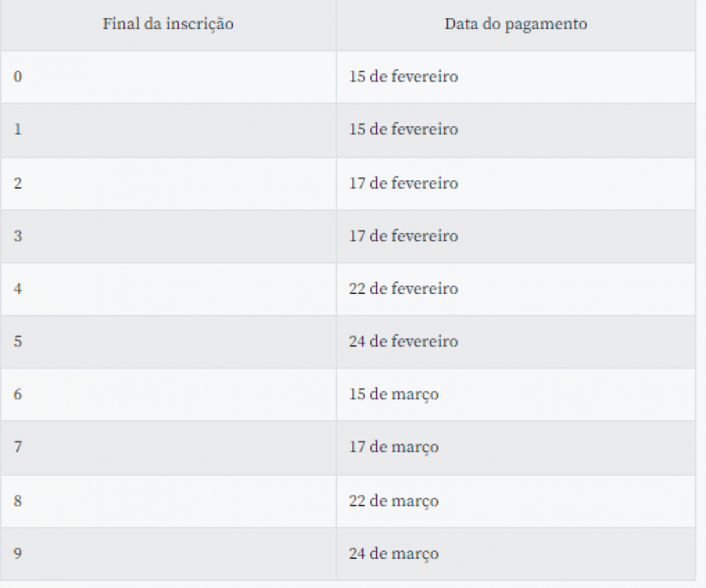Click the 'Final da inscrição' column header
The height and width of the screenshot is (588, 706).
[168, 24]
